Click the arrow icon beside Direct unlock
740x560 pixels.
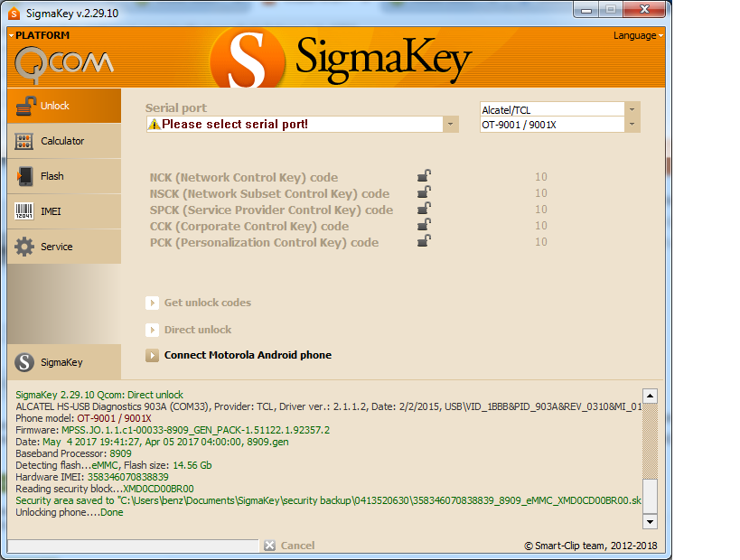tap(152, 330)
